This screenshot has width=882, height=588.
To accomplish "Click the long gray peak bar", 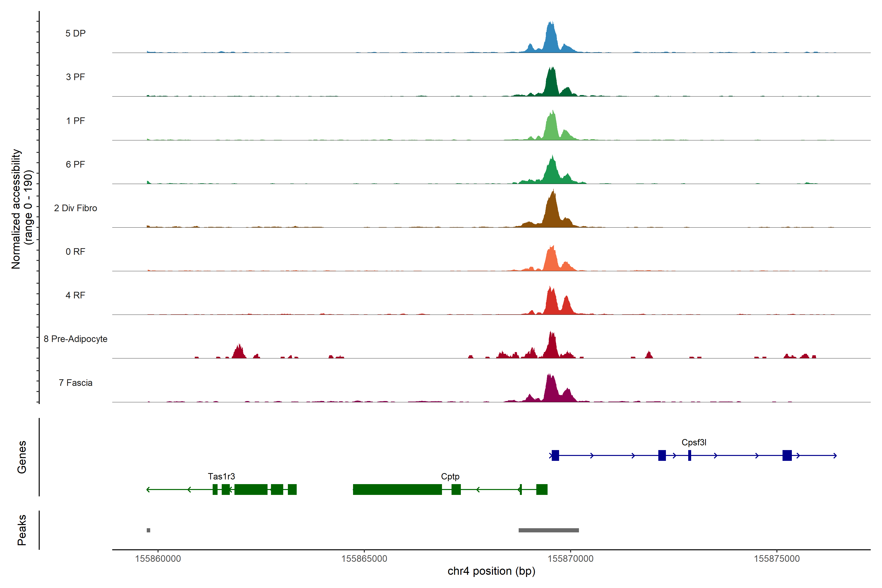I will pyautogui.click(x=549, y=530).
